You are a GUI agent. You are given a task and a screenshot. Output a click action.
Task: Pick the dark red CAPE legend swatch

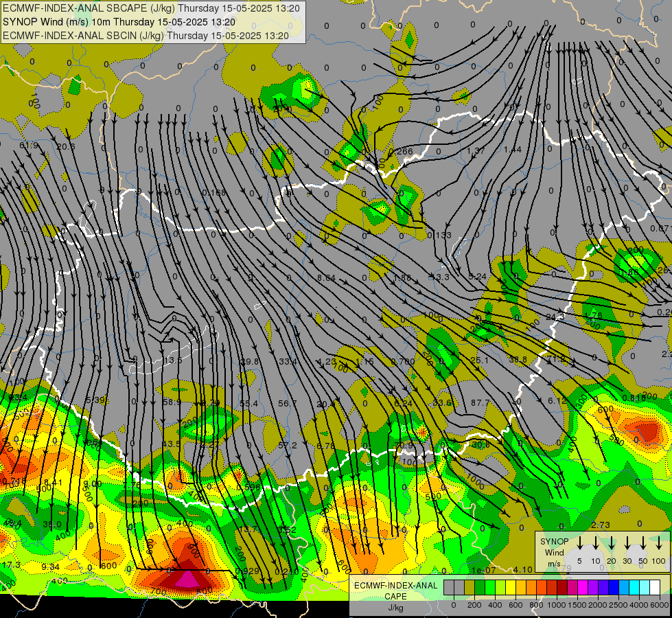[562, 588]
